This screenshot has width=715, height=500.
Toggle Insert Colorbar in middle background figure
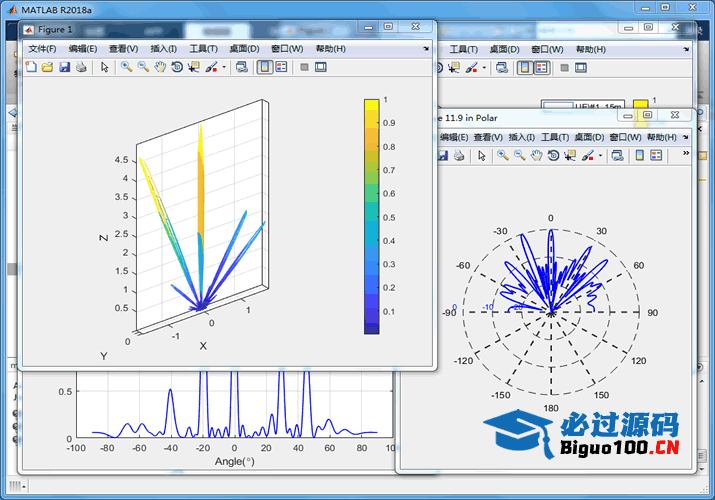(525, 68)
